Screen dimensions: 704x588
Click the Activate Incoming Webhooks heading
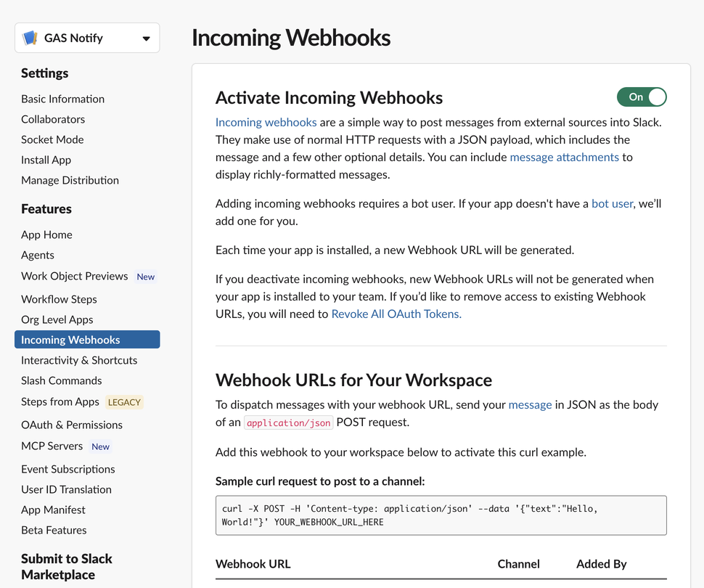pos(329,97)
